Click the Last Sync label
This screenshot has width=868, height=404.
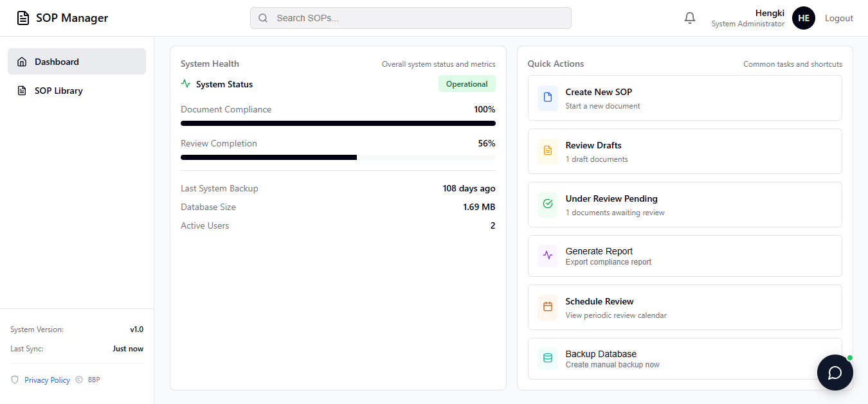pos(26,349)
